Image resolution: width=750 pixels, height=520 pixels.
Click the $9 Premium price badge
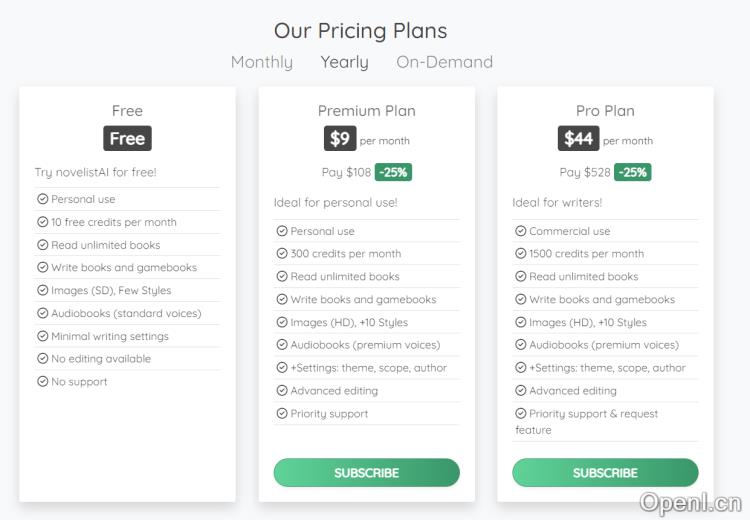tap(339, 139)
